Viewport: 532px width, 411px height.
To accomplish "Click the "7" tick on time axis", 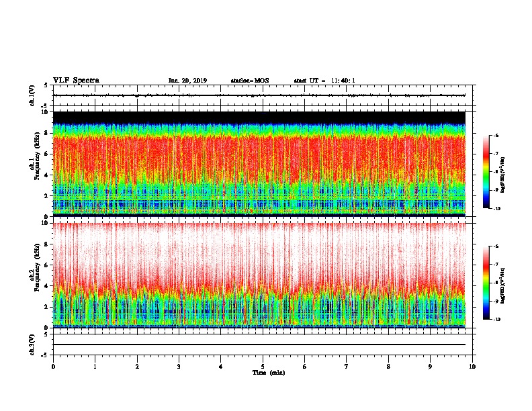I will pos(347,367).
